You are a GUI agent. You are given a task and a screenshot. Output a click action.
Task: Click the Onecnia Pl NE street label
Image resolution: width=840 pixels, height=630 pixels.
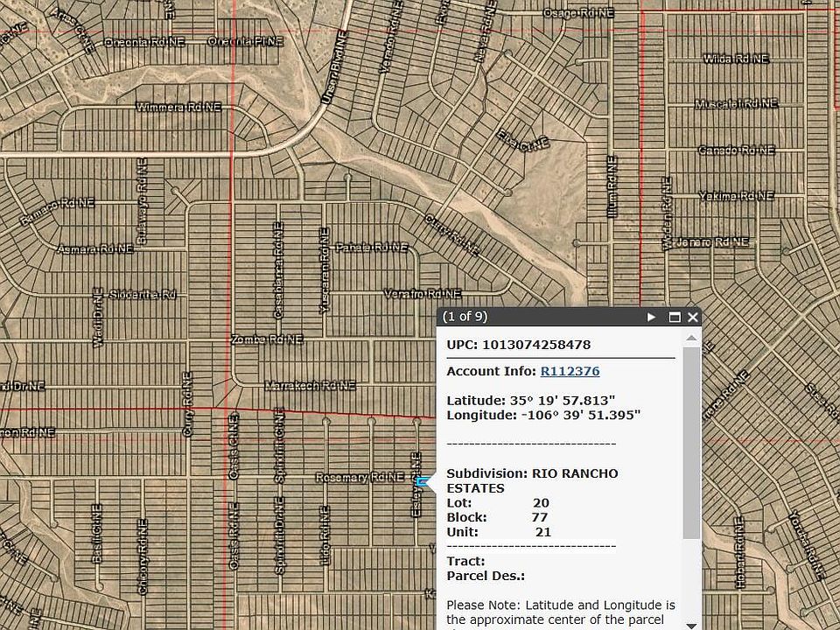[245, 41]
